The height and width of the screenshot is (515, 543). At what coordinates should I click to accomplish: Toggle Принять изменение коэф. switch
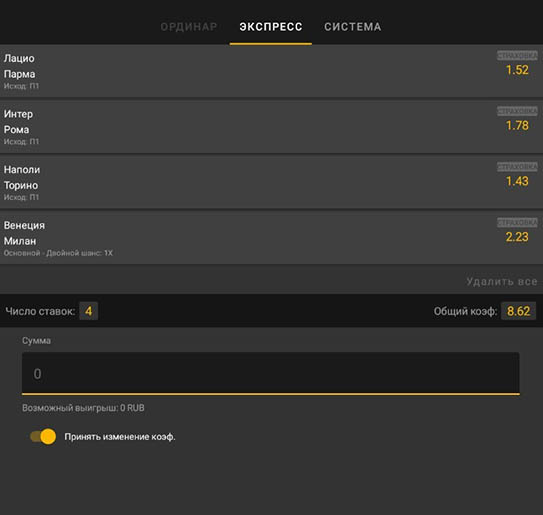pyautogui.click(x=43, y=436)
